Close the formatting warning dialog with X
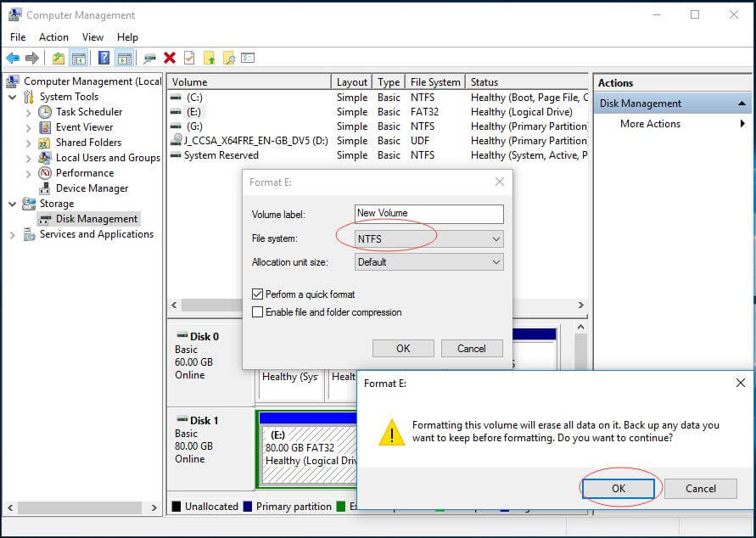 (x=741, y=383)
